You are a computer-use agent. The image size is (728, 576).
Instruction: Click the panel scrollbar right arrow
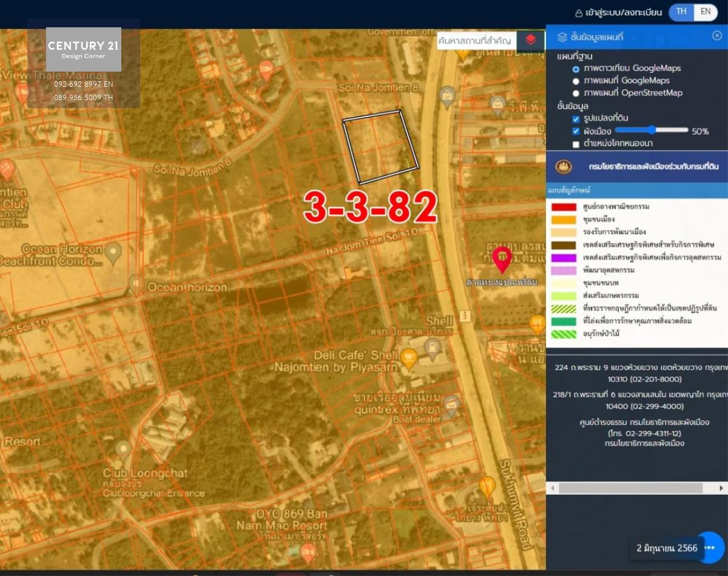click(721, 488)
